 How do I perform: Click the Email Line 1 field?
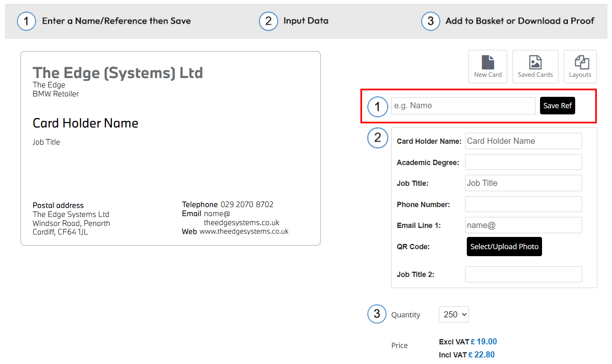[x=523, y=225]
